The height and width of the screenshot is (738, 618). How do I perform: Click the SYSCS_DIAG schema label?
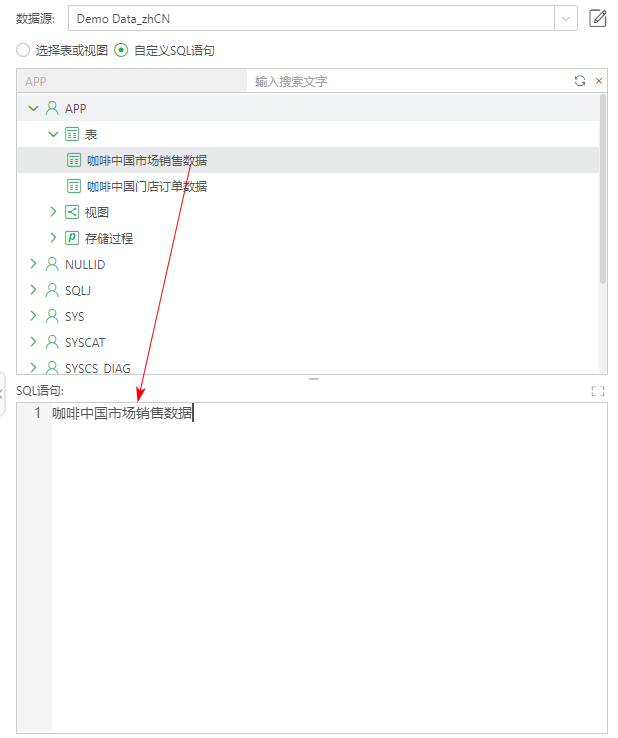coord(97,368)
